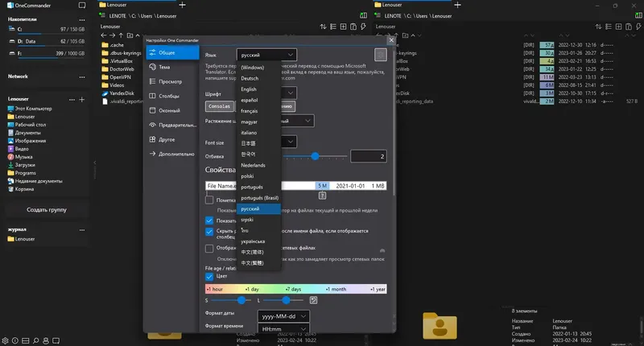Enable the Отображ... network files checkbox
Image resolution: width=644 pixels, height=346 pixels.
pos(209,249)
